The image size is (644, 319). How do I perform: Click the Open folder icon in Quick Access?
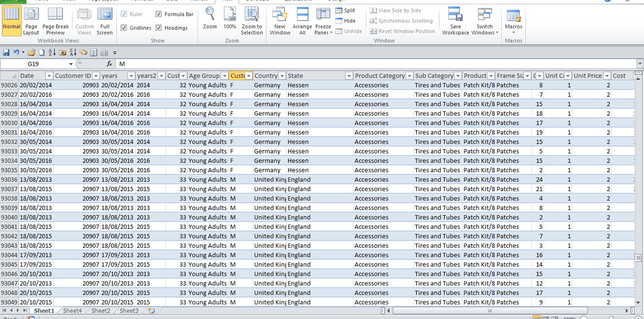[x=31, y=52]
